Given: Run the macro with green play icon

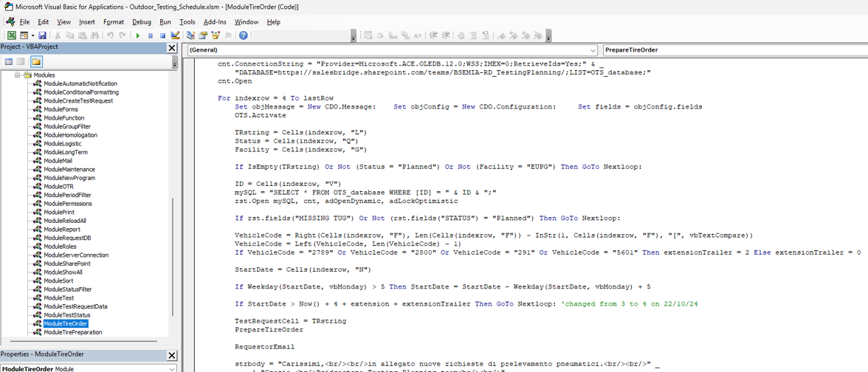Looking at the screenshot, I should click(137, 35).
